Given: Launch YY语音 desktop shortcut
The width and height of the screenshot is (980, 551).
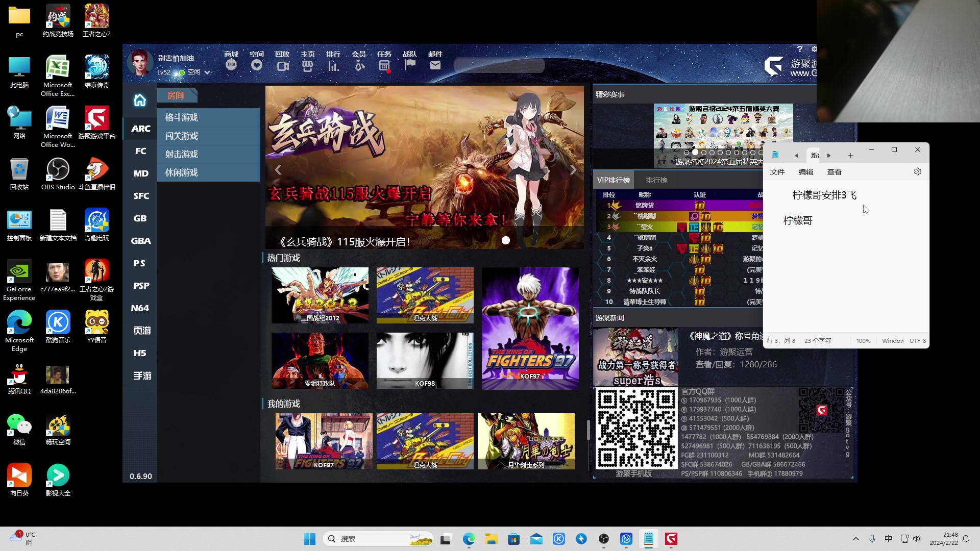Looking at the screenshot, I should click(97, 327).
